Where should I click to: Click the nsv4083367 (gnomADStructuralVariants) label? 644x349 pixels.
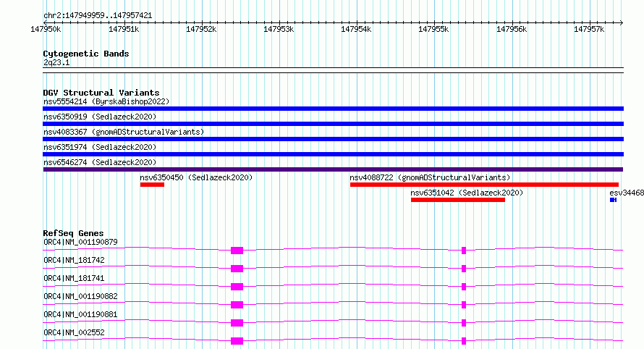[x=124, y=132]
